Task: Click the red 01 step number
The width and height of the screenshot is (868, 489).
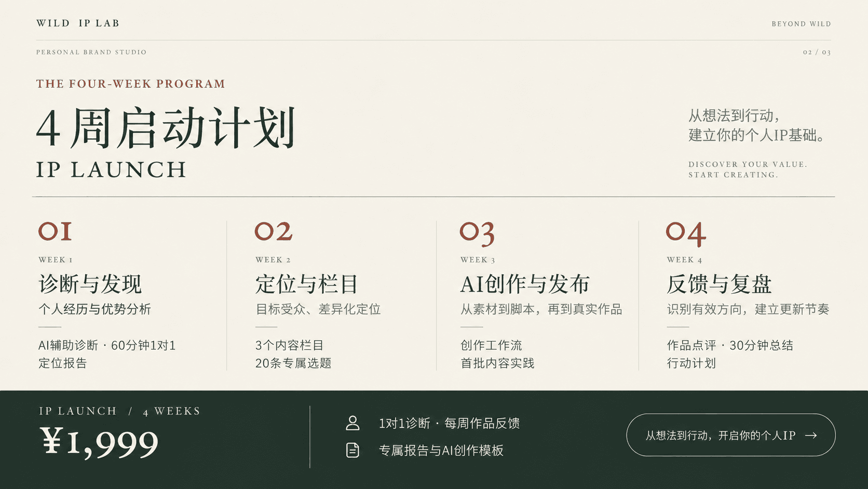Action: coord(55,231)
